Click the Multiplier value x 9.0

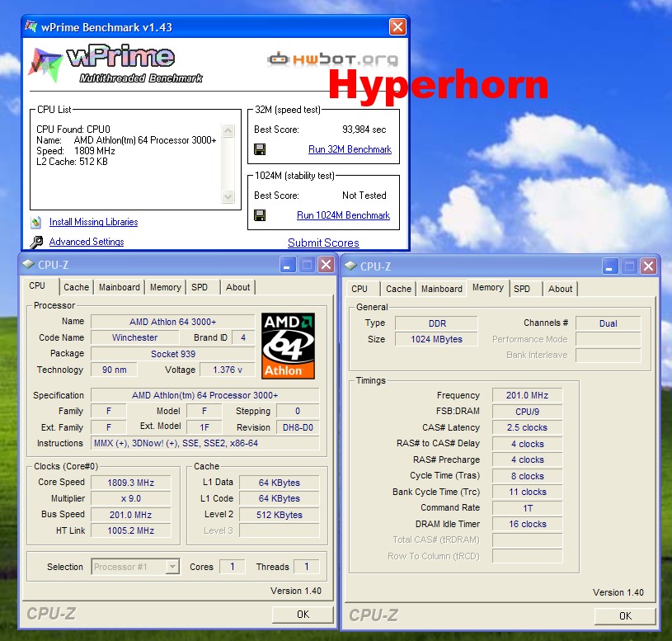tap(131, 498)
